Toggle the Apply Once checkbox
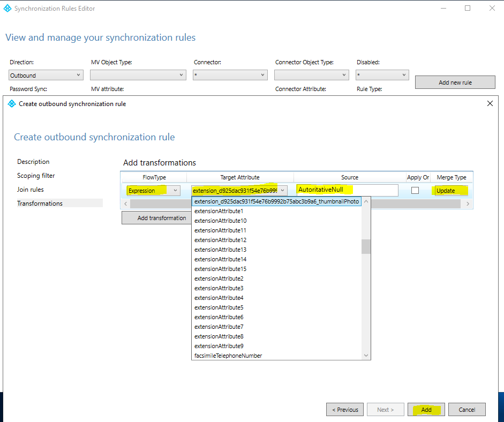504x422 pixels. click(415, 190)
